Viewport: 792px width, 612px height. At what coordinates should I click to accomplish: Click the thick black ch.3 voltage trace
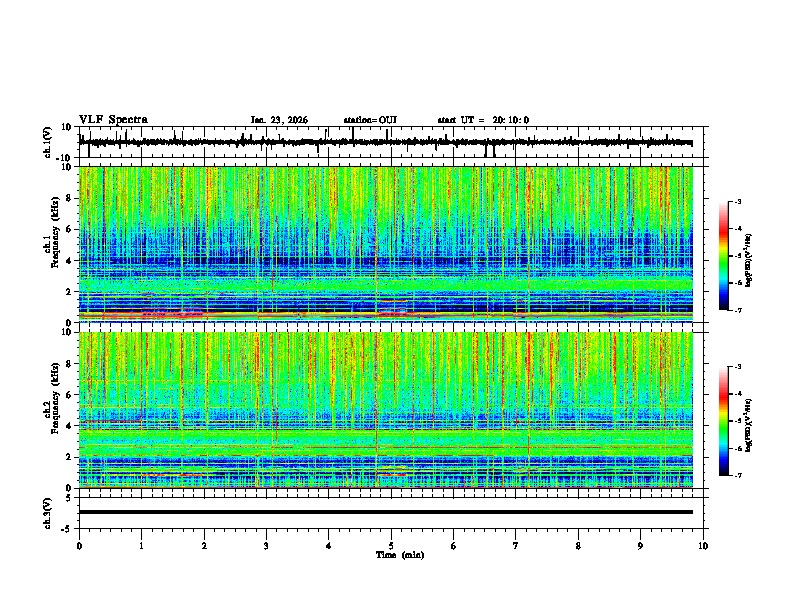point(386,512)
